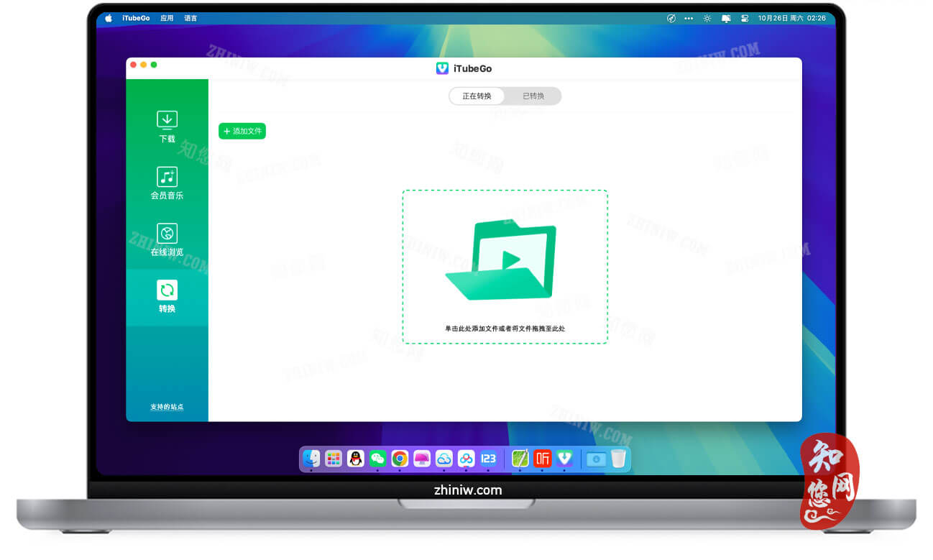Click the rocket icon in menu bar

coord(671,19)
